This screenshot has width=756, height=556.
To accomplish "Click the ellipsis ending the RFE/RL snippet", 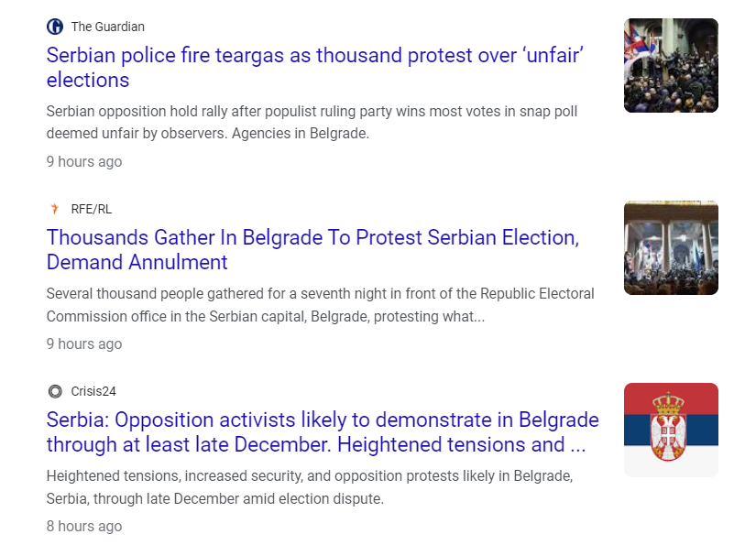I will pos(477,318).
